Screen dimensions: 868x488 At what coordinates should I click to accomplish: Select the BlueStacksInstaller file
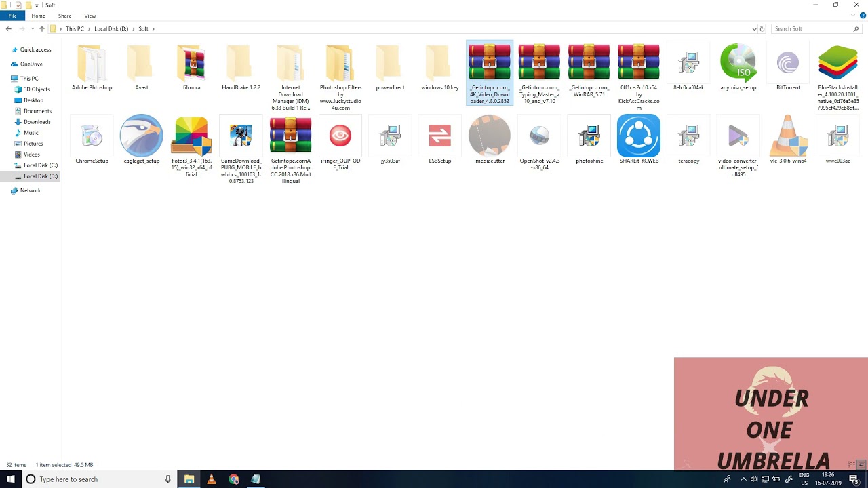[838, 78]
